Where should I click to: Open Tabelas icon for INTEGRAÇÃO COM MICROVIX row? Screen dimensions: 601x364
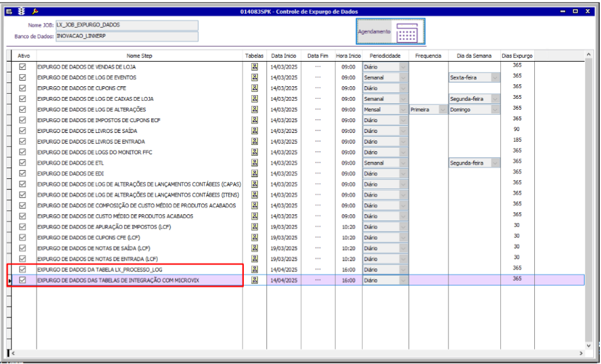pos(255,280)
